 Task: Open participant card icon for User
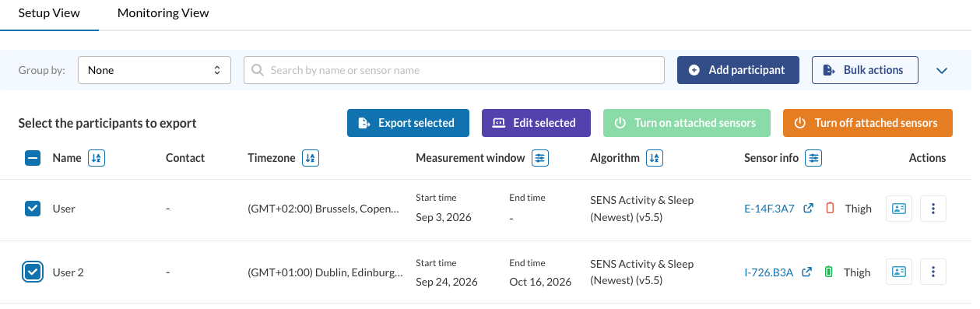pos(899,209)
